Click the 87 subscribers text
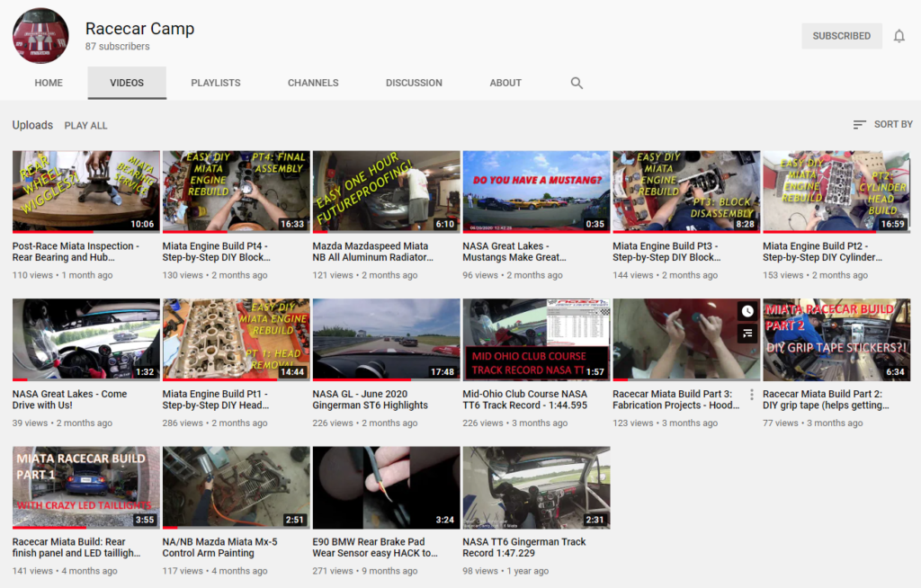 (118, 47)
